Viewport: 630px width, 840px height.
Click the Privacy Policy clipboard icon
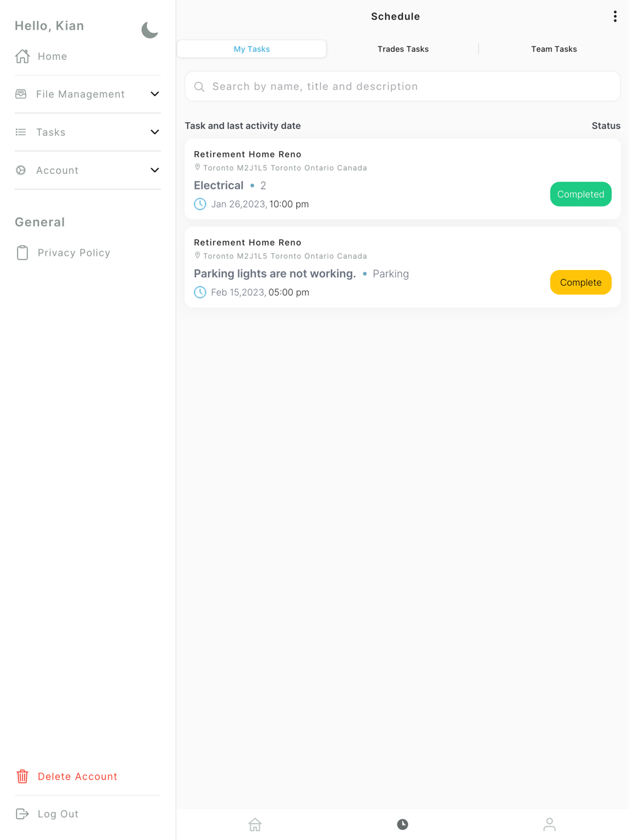click(x=23, y=253)
